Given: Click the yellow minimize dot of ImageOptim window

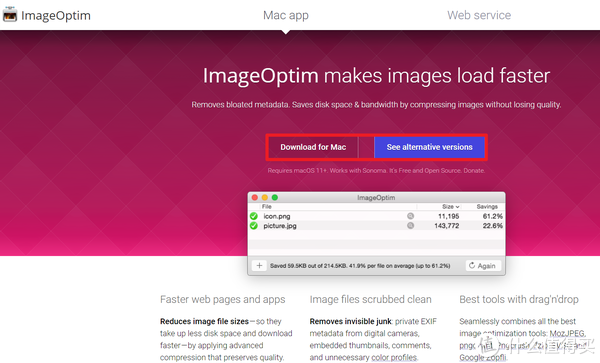Looking at the screenshot, I should [x=265, y=197].
